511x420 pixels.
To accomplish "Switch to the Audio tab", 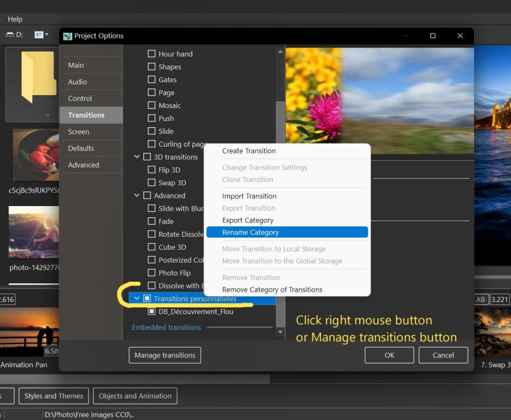I will (77, 82).
